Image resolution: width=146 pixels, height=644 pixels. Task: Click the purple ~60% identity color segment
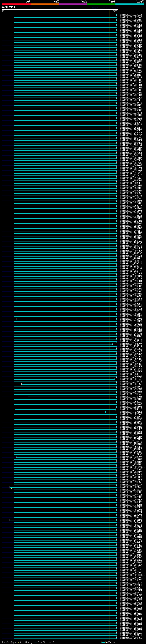[x=73, y=4]
